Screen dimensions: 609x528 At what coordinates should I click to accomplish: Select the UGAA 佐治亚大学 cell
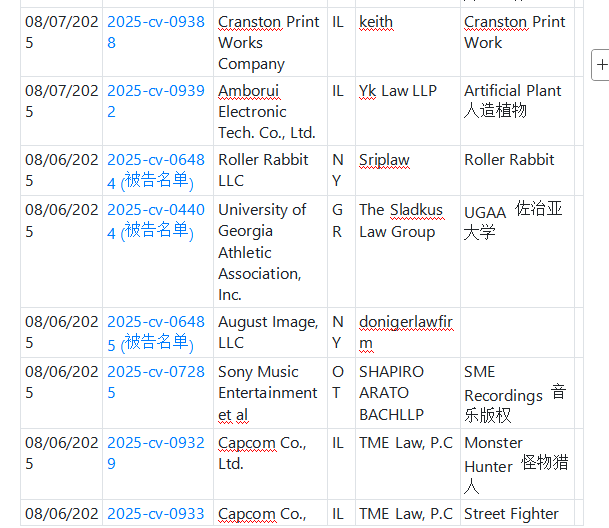[x=517, y=252]
